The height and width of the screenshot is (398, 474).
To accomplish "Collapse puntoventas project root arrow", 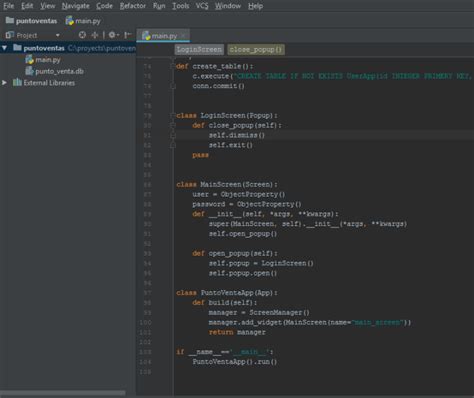I will (x=5, y=48).
